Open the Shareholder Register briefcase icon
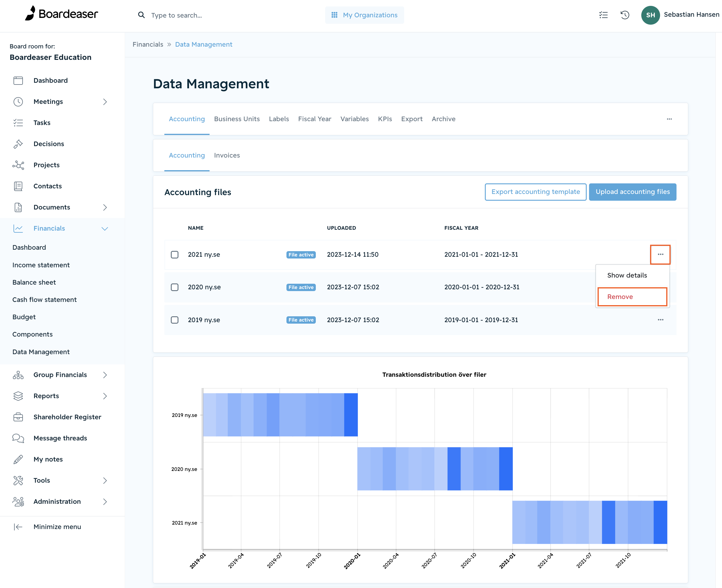Screen dimensions: 722x588 [x=18, y=417]
